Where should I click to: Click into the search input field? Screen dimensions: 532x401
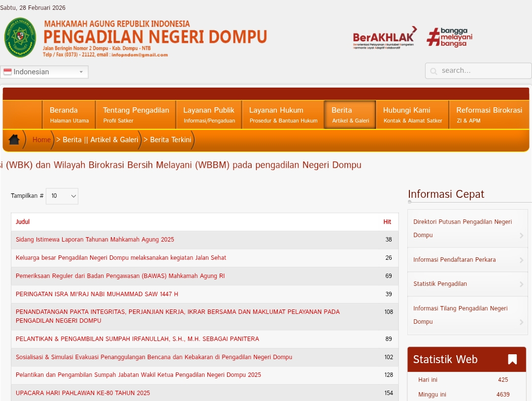coord(483,71)
